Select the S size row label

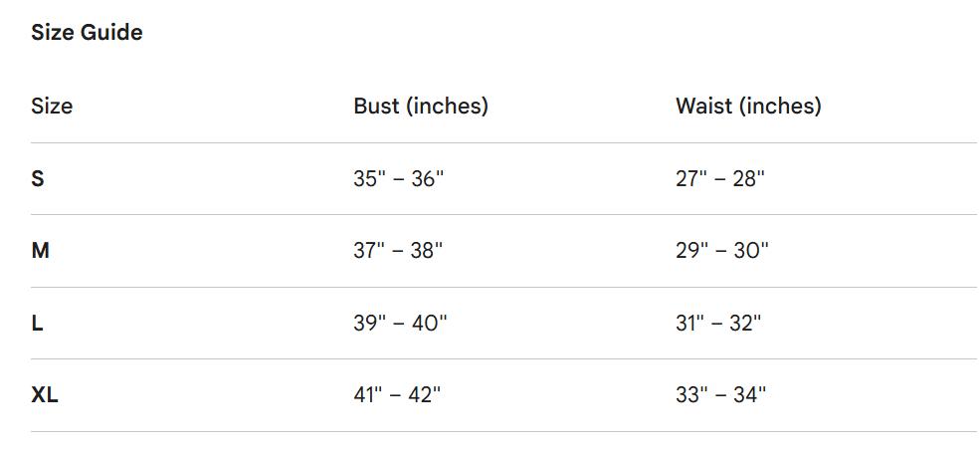38,179
